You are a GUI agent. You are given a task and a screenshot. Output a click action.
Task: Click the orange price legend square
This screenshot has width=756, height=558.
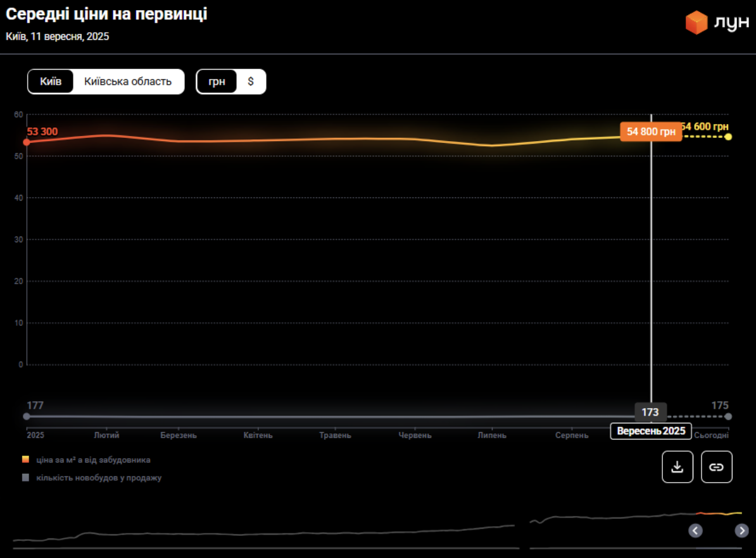[x=25, y=460]
